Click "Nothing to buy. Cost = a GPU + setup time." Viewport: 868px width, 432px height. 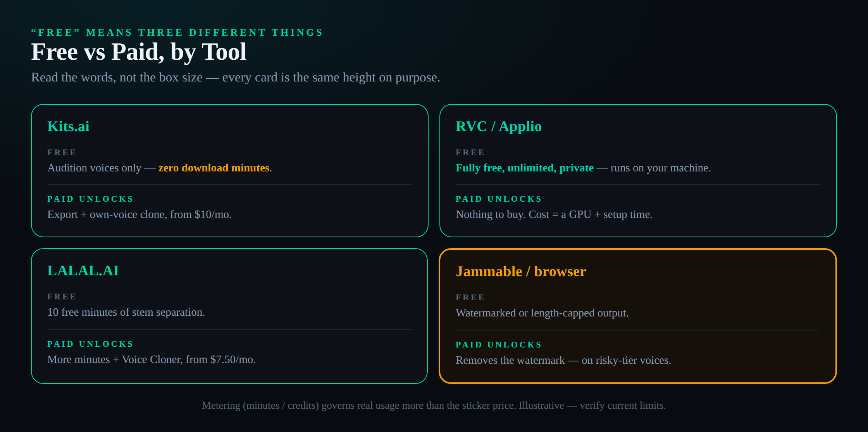(554, 214)
